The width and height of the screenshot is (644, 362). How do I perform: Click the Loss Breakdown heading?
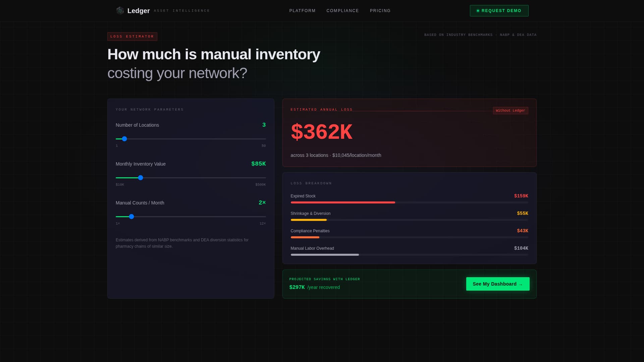click(x=311, y=183)
